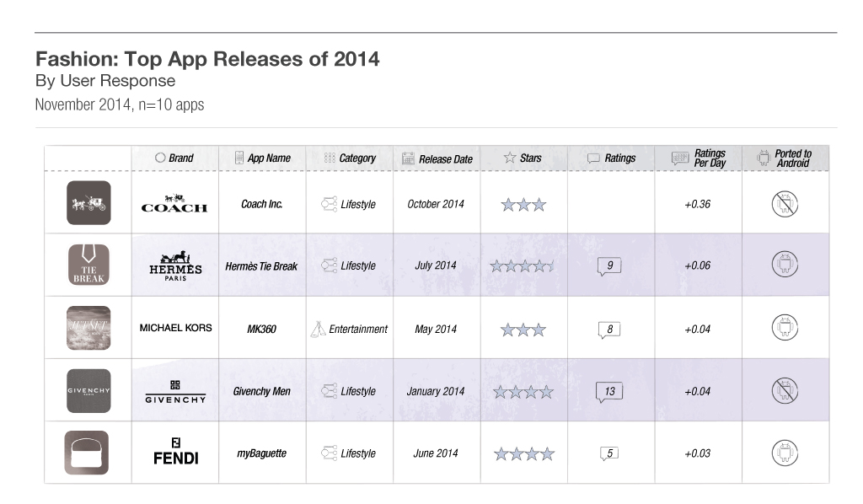Click the Lifestyle category icon in Coach row
863x504 pixels.
(329, 204)
